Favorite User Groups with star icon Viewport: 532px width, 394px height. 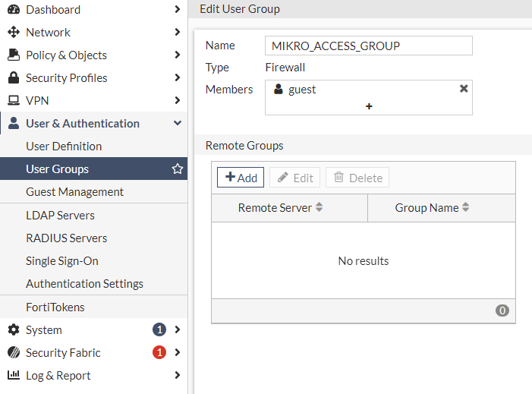(x=178, y=169)
